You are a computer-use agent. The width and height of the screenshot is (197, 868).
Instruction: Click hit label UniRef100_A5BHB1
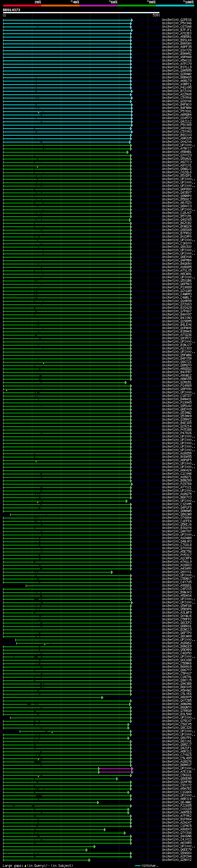click(x=177, y=152)
